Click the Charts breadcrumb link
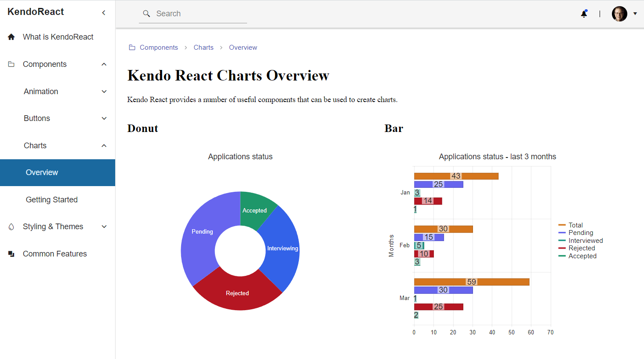 point(204,48)
